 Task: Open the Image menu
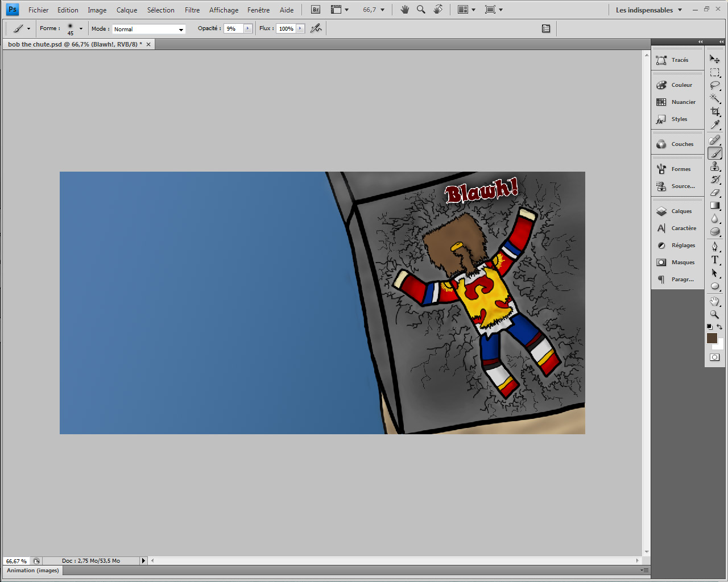97,10
